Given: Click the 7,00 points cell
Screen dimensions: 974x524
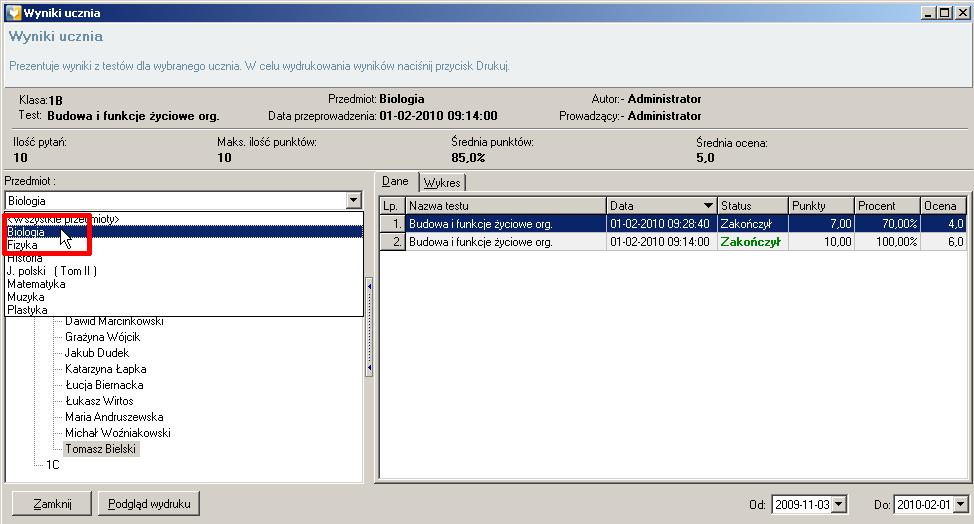Looking at the screenshot, I should [821, 224].
